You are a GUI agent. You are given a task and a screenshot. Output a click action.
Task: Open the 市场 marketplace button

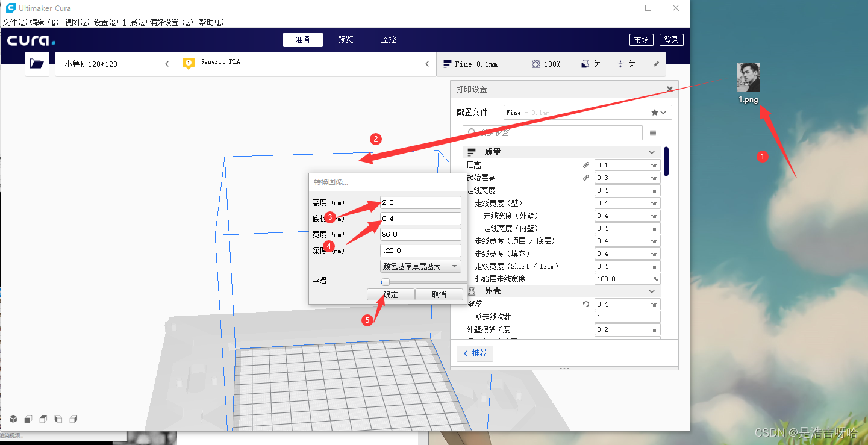(x=642, y=40)
